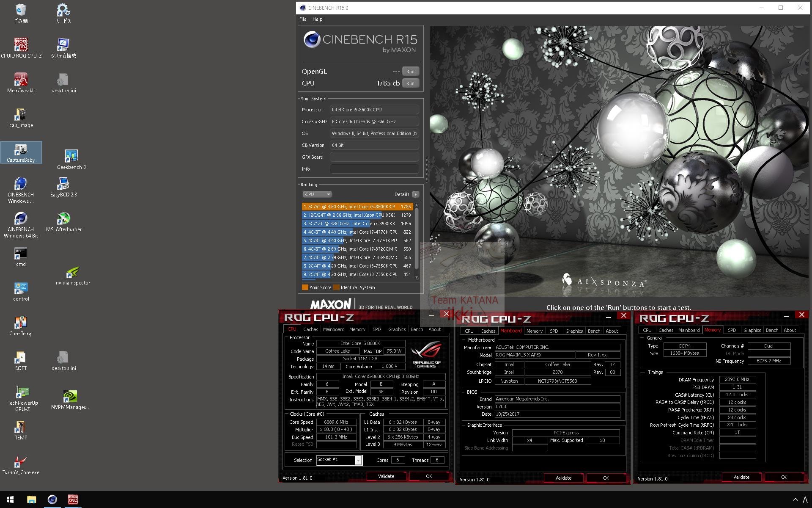Open the SOFT folder icon
Screen dimensions: 812x508
pos(21,361)
